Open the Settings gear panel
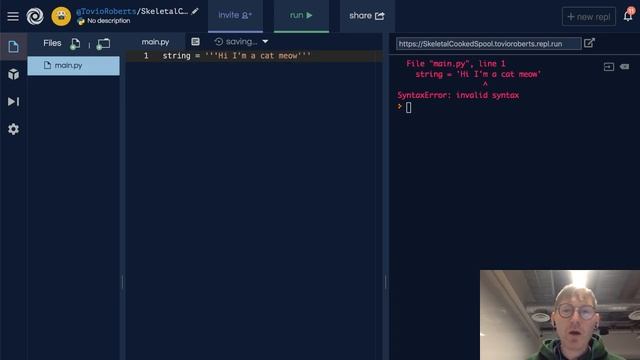Viewport: 640px width, 360px height. [x=13, y=129]
